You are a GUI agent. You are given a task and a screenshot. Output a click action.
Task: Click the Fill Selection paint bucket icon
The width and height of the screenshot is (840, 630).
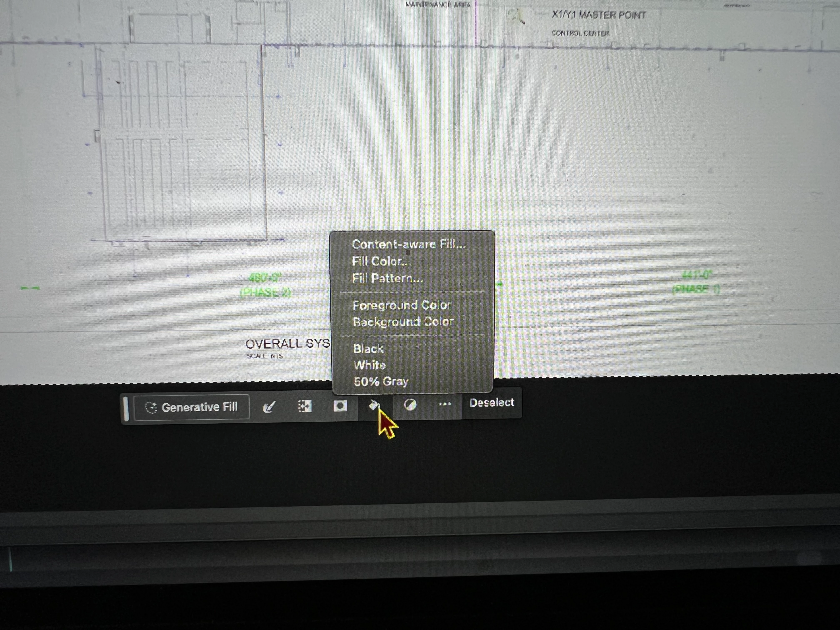pos(374,405)
